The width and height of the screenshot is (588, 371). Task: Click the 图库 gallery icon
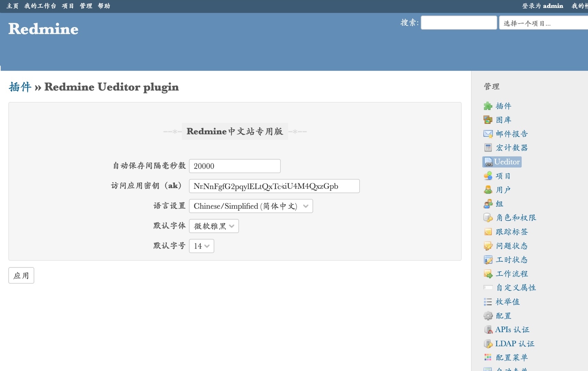tap(488, 120)
